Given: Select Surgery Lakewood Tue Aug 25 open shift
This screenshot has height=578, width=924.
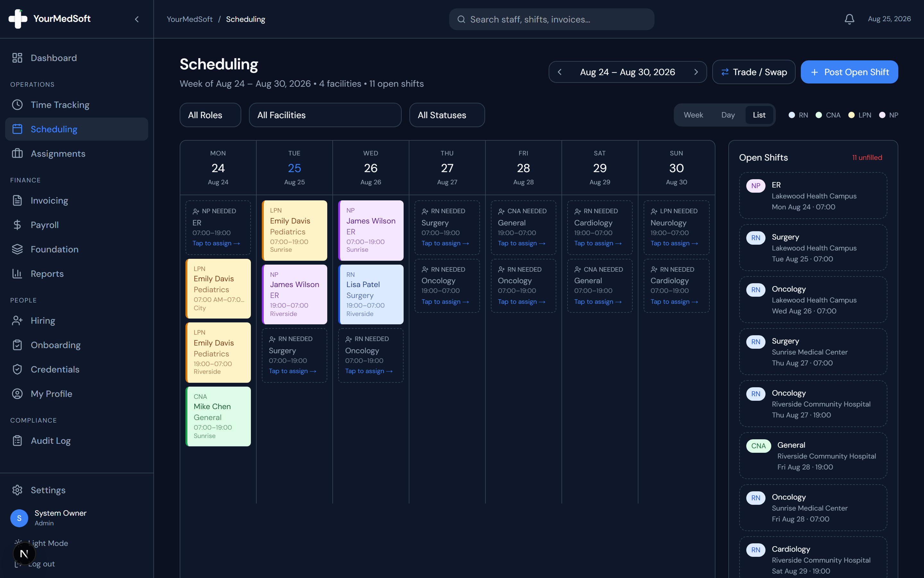Looking at the screenshot, I should [x=813, y=248].
